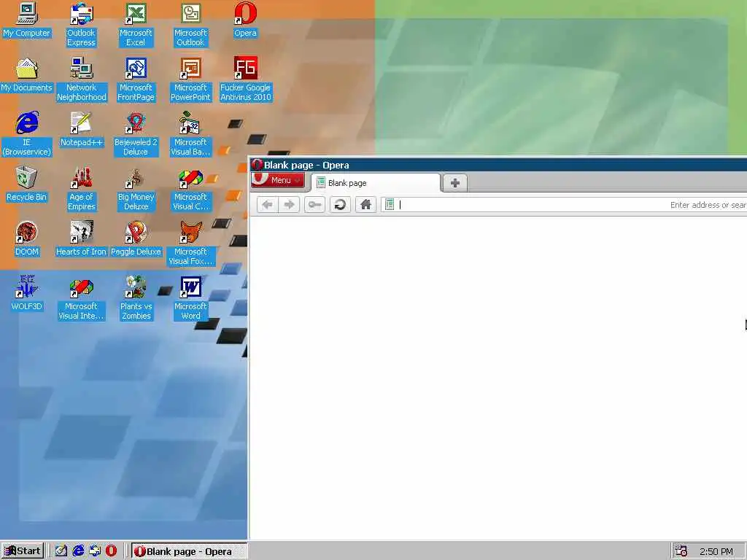Select the Big Money Deluxe shortcut
Viewport: 747px width, 560px height.
[x=136, y=189]
